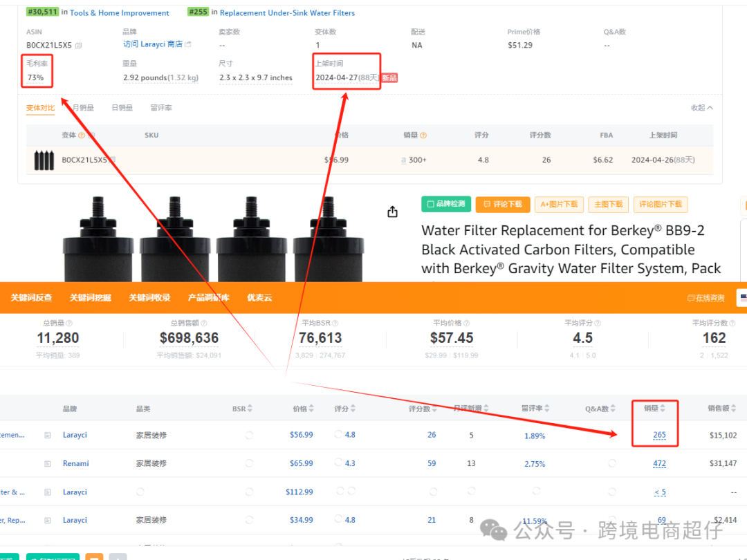Click help icon next to 总销量
Image resolution: width=747 pixels, height=560 pixels.
point(69,323)
